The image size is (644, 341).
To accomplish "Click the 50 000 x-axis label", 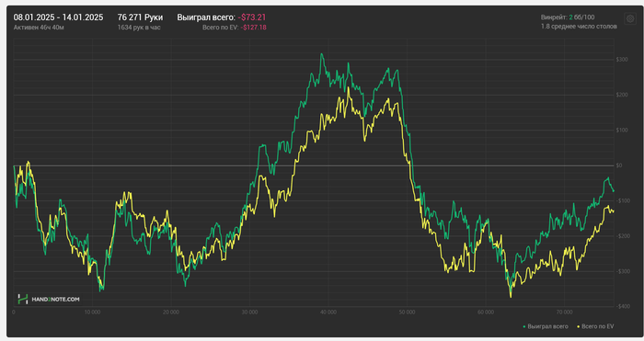I will [x=407, y=313].
